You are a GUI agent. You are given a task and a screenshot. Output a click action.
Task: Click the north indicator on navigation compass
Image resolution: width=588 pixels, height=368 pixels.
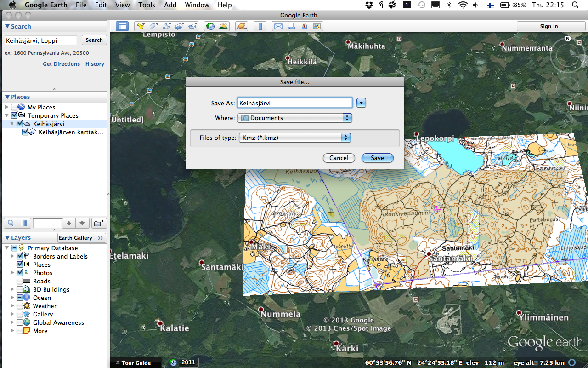pos(568,39)
